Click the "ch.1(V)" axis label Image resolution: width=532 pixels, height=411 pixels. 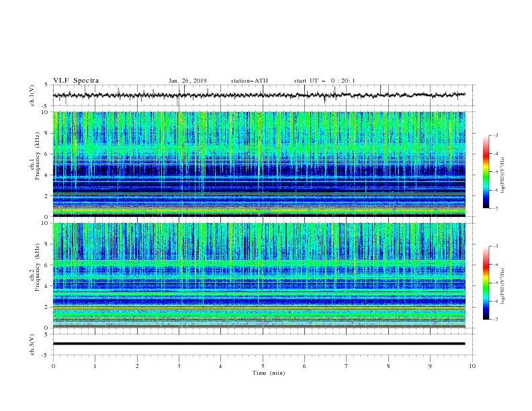[32, 95]
